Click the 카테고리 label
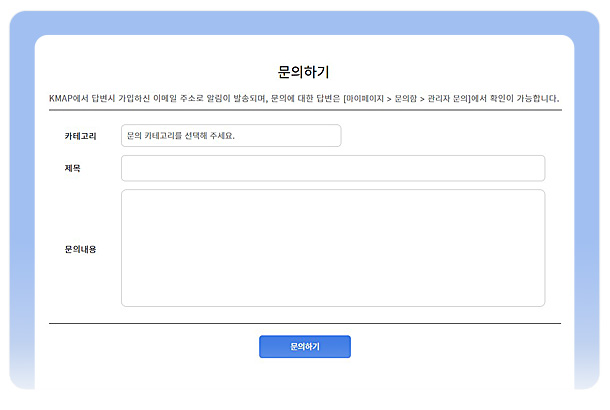Image resolution: width=610 pixels, height=410 pixels. (x=80, y=136)
